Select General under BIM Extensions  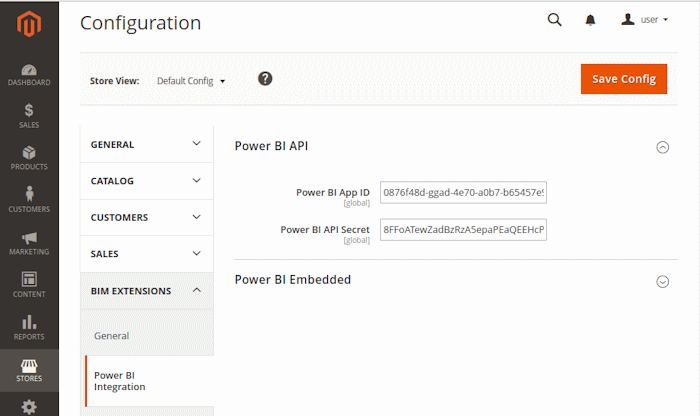tap(112, 336)
